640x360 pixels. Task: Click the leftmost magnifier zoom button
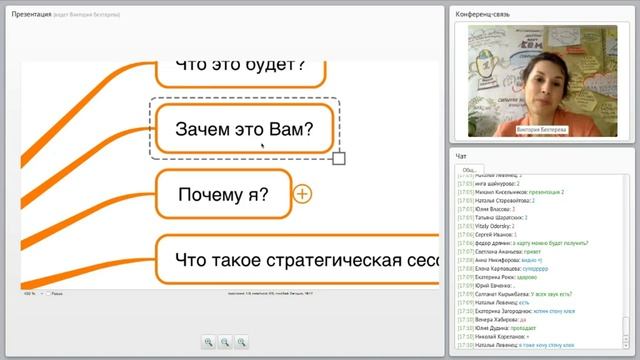208,342
